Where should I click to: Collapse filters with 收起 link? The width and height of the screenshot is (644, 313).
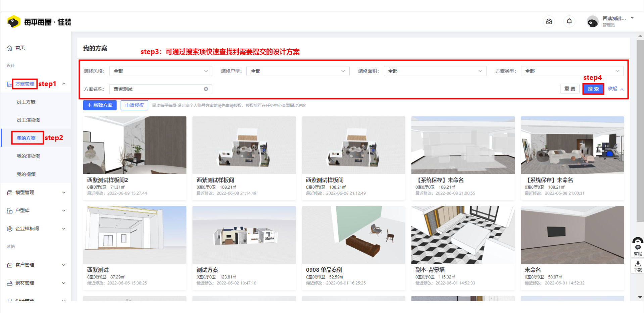tap(616, 89)
